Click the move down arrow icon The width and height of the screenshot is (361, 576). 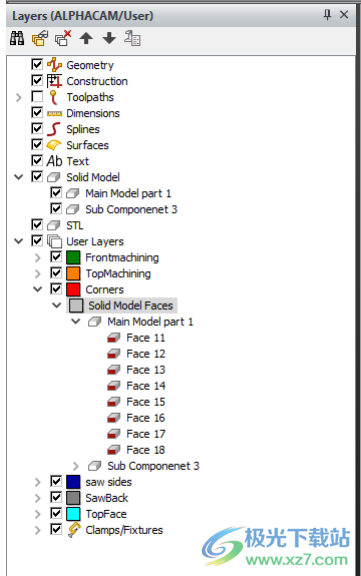[109, 38]
